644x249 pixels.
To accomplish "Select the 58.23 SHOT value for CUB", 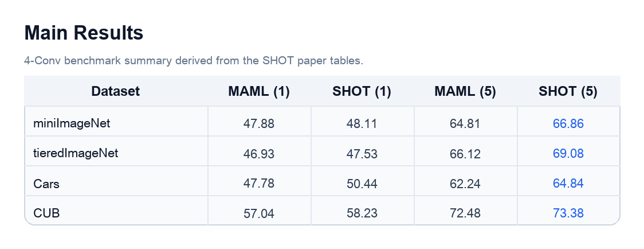I will click(x=362, y=213).
